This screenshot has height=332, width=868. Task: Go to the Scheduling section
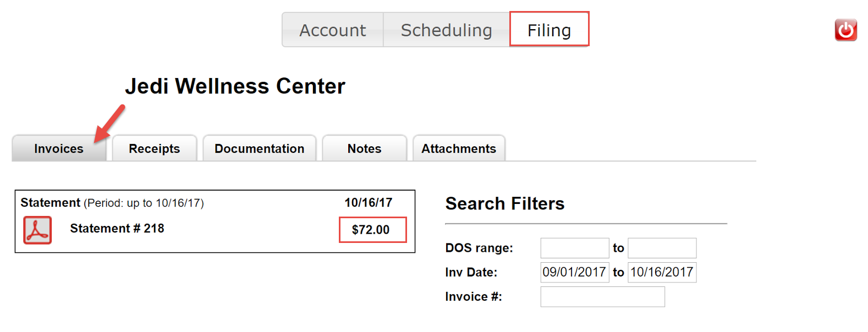[447, 30]
